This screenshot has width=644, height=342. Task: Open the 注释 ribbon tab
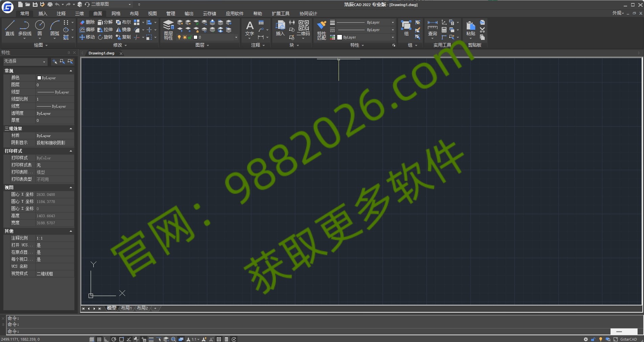(61, 14)
